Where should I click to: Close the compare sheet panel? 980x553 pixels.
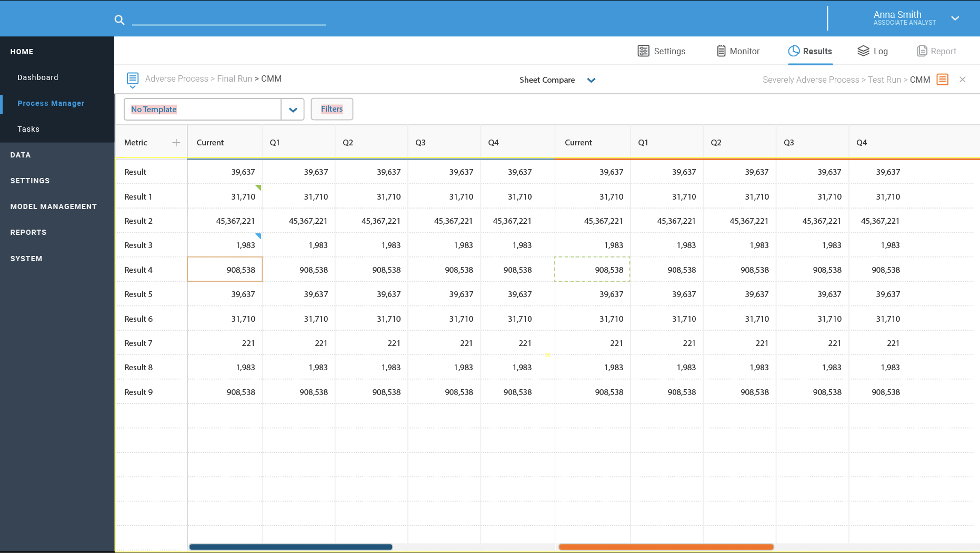click(x=963, y=80)
